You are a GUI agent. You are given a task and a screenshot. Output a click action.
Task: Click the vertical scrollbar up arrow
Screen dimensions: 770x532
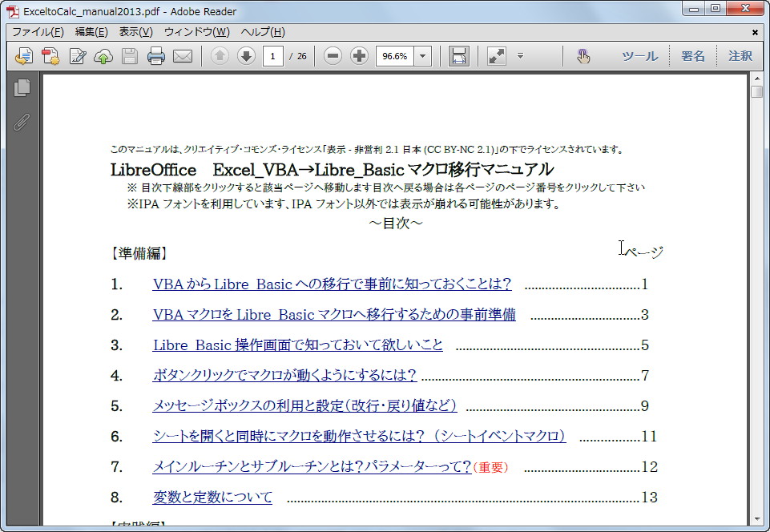point(756,79)
